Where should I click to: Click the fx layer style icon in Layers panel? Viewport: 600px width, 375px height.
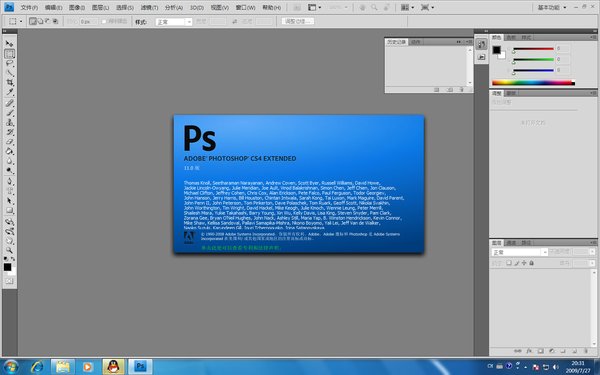529,351
